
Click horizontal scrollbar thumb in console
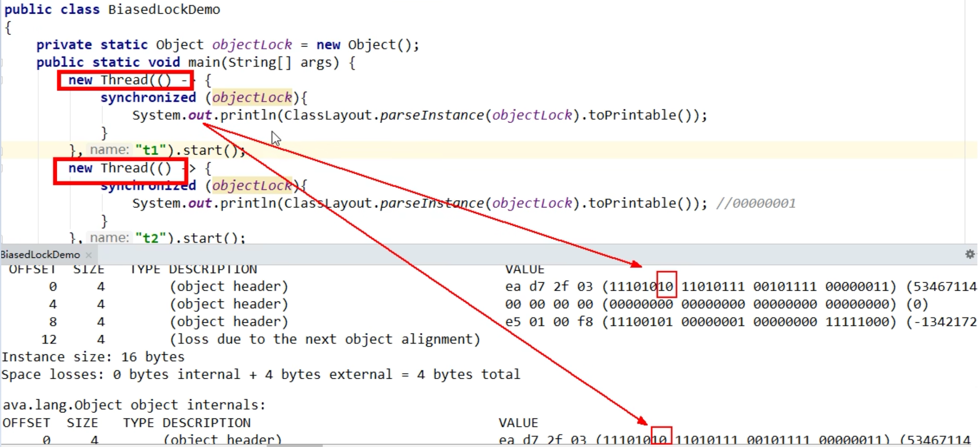tap(295, 445)
